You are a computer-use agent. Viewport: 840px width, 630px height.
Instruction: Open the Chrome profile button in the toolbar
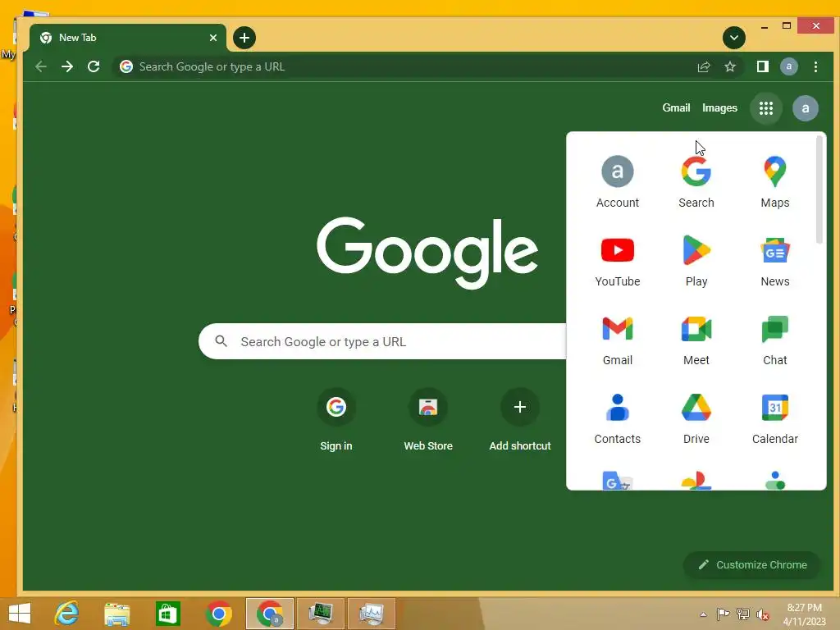[x=788, y=66]
